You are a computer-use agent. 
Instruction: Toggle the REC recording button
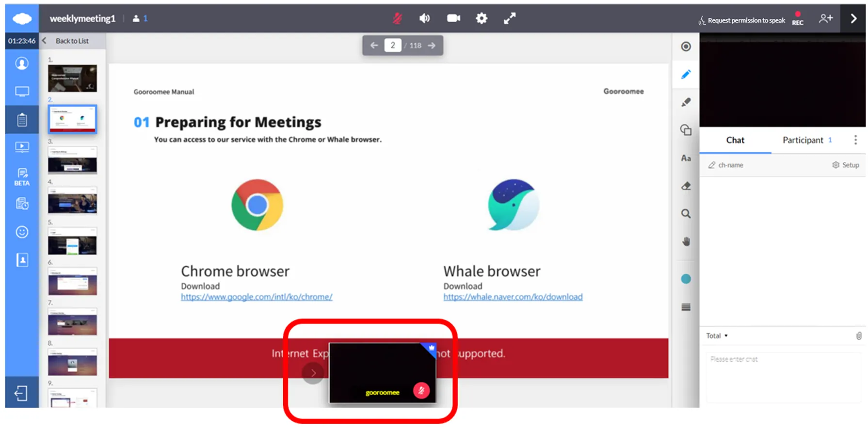pos(798,18)
